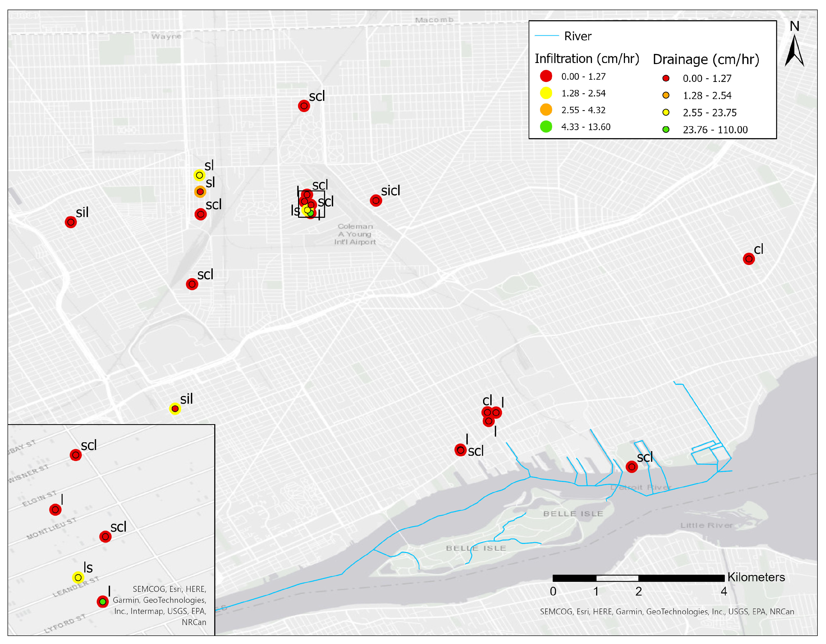Select the yellow 2.55 - 23.75 drainage swatch
Image resolution: width=826 pixels, height=644 pixels.
pyautogui.click(x=666, y=112)
